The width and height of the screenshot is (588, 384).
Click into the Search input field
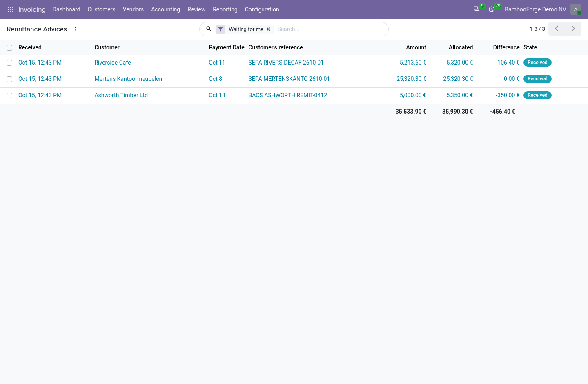[330, 29]
